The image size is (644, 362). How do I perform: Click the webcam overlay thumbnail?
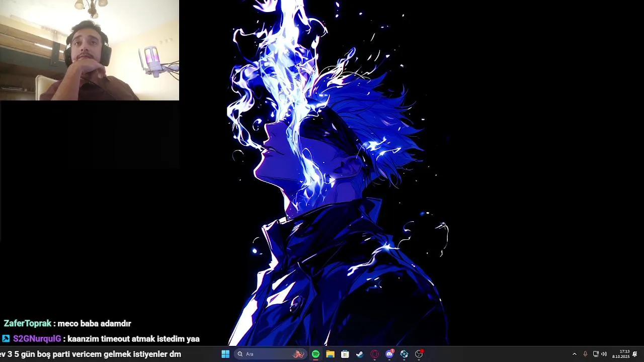(x=90, y=50)
